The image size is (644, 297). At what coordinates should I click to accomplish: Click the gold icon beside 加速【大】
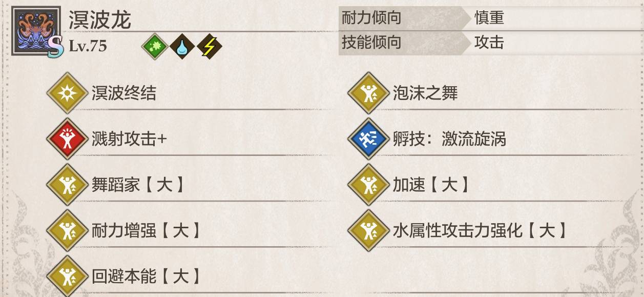point(368,185)
